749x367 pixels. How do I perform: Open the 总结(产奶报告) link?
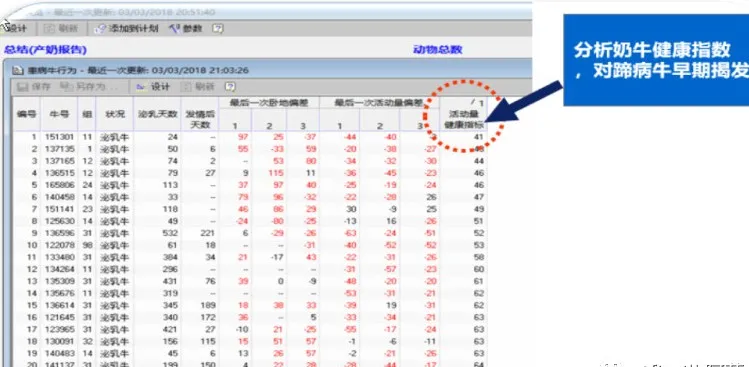coord(45,50)
